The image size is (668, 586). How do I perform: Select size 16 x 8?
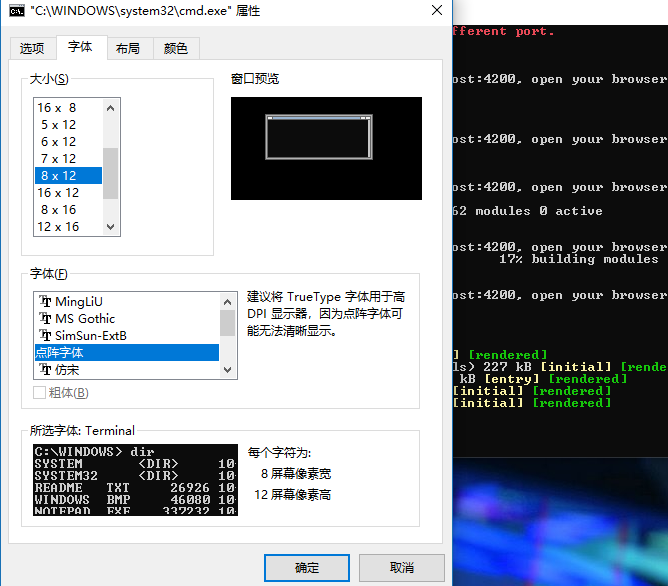tap(68, 108)
